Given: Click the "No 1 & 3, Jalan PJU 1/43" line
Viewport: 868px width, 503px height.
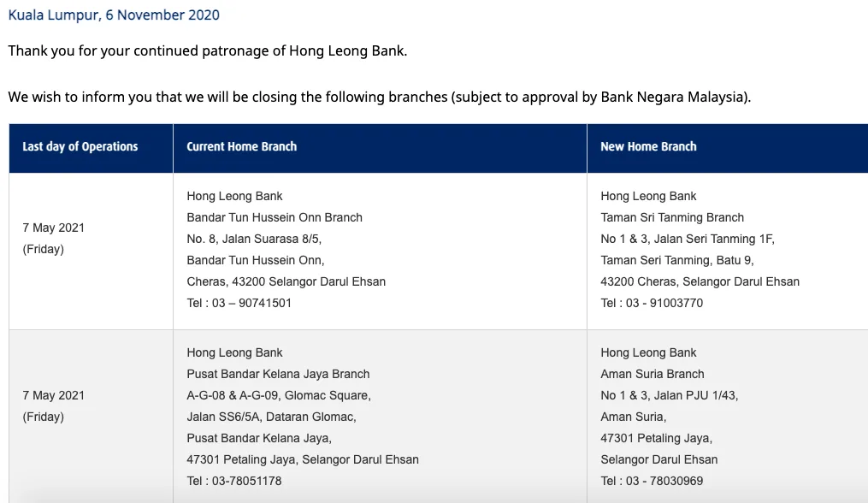Looking at the screenshot, I should click(x=669, y=395).
